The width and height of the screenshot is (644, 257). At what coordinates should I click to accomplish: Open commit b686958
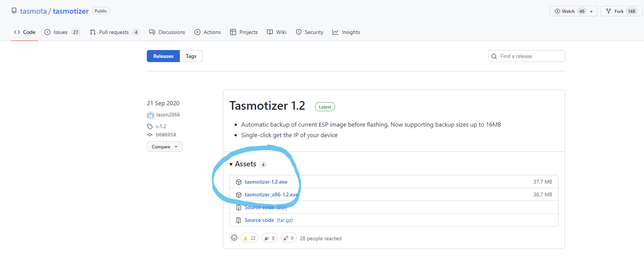tap(166, 135)
